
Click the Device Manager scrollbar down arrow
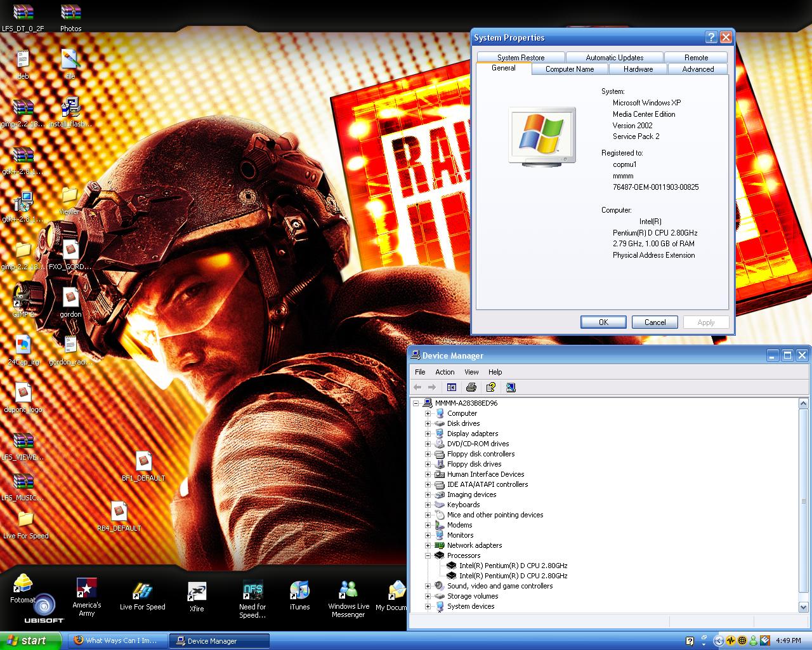click(804, 608)
